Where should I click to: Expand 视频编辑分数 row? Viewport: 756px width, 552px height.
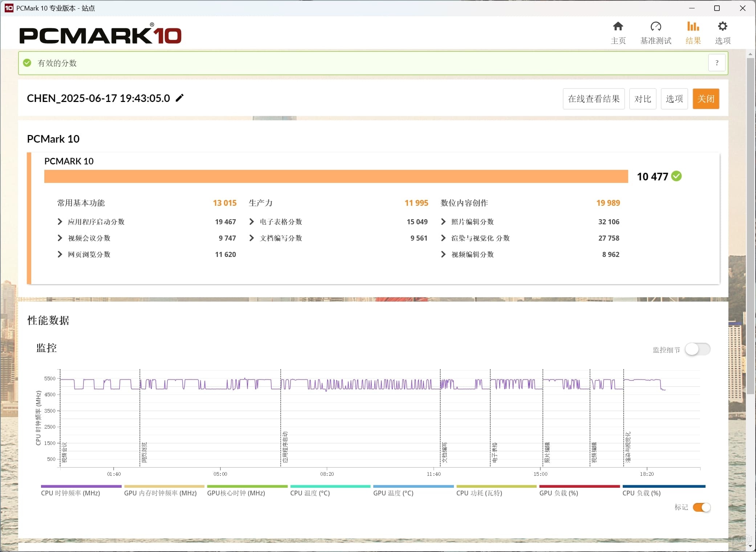pos(443,254)
